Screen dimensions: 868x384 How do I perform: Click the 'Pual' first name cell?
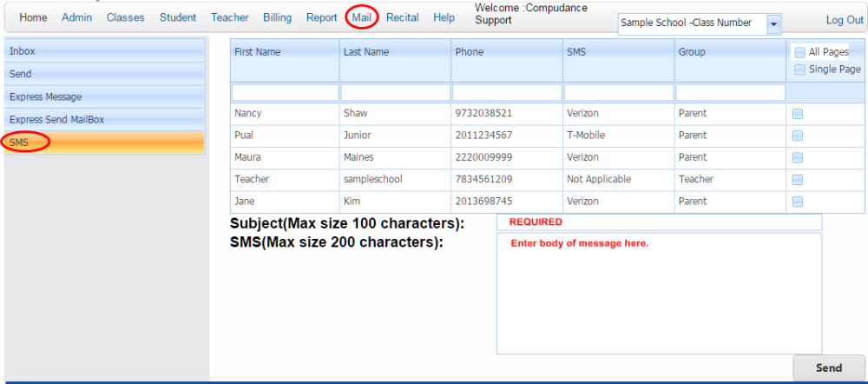[285, 136]
